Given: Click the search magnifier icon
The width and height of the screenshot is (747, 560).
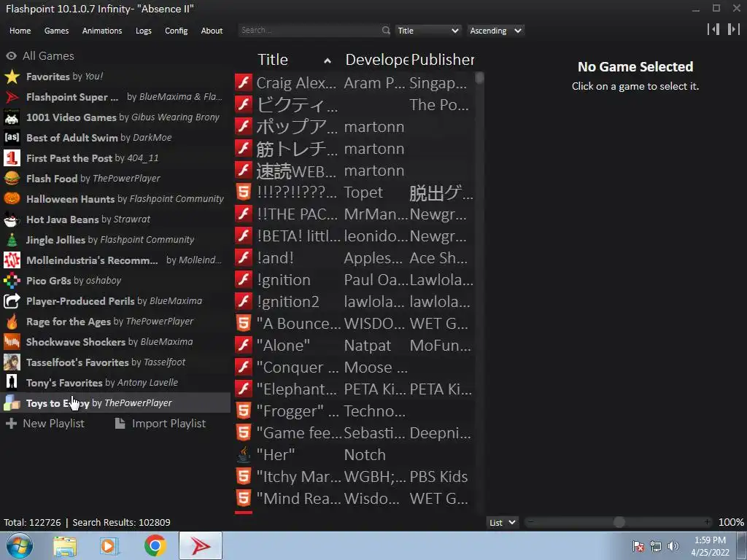Looking at the screenshot, I should (x=385, y=31).
